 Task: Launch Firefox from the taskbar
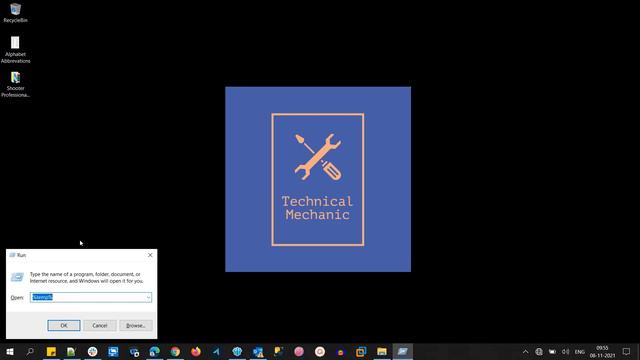pyautogui.click(x=196, y=351)
